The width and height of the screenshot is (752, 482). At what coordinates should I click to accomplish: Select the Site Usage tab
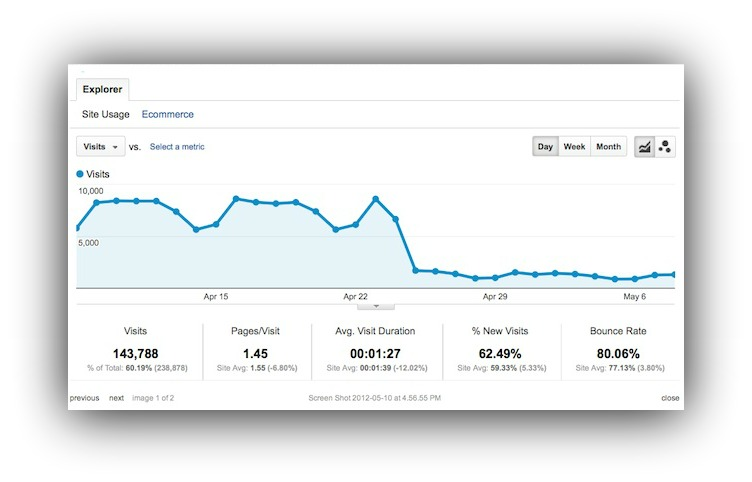pos(106,114)
